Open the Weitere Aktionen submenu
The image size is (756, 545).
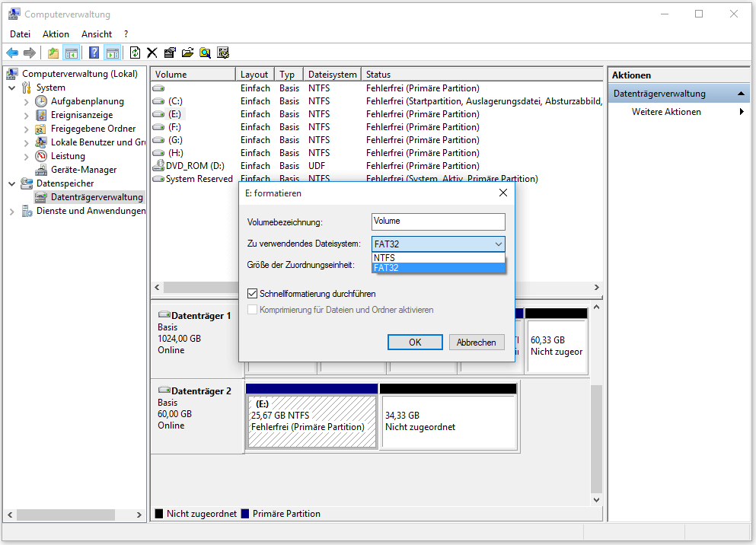679,112
